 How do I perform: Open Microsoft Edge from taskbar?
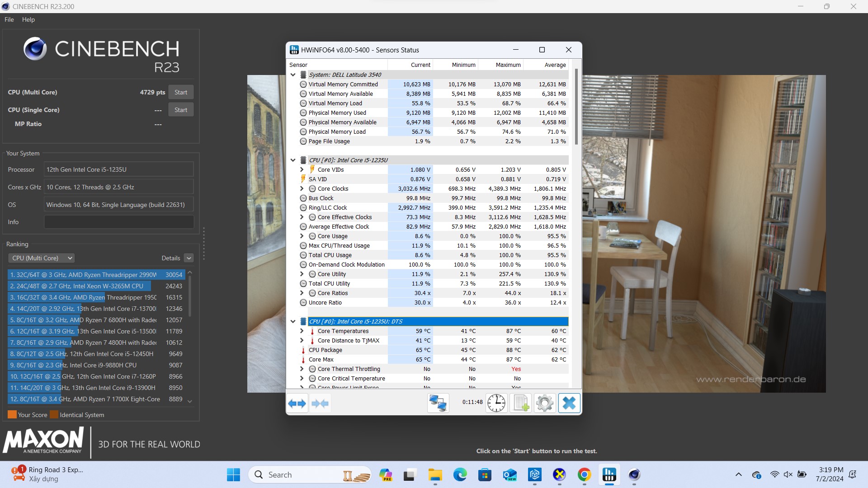(x=460, y=475)
